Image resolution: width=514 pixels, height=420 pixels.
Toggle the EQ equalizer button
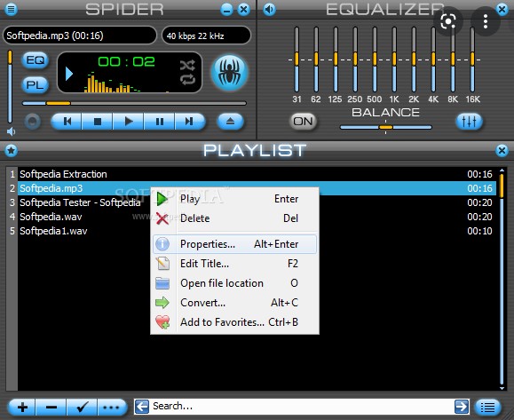(36, 60)
